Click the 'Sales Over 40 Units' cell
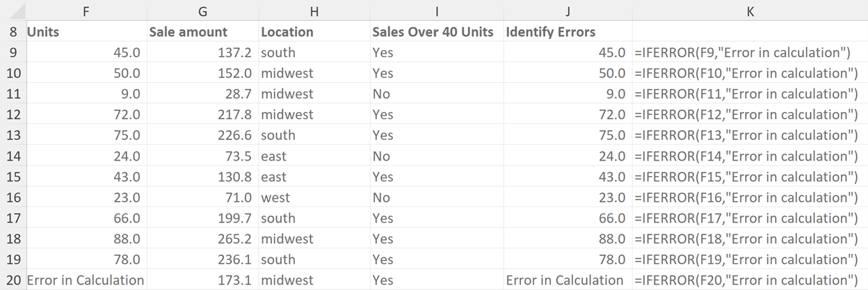This screenshot has height=290, width=868. point(433,32)
